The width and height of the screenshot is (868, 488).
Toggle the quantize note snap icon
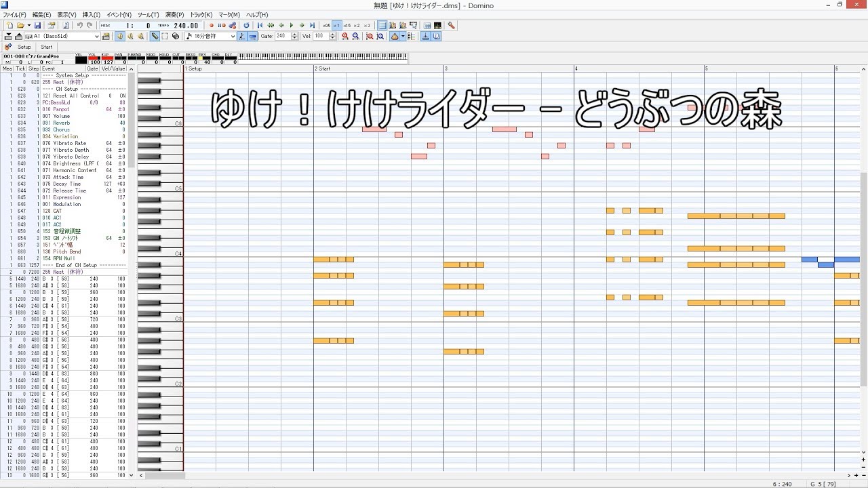[x=242, y=36]
